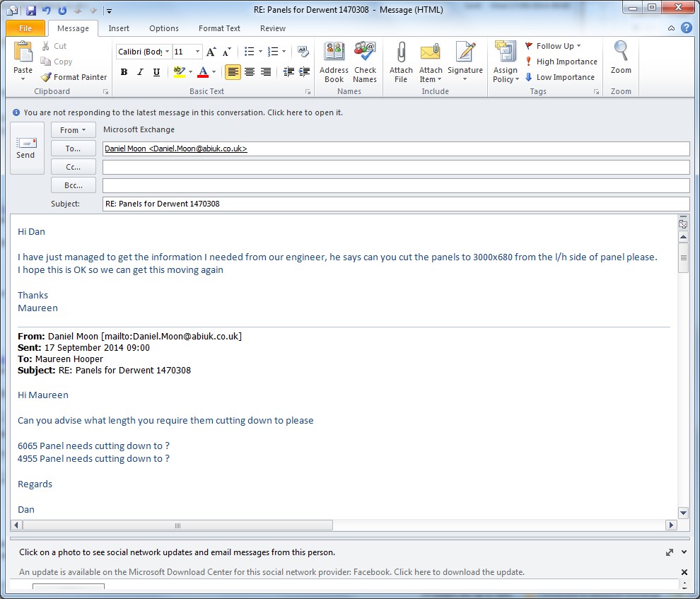700x599 pixels.
Task: Open the font name dropdown
Action: tap(168, 52)
